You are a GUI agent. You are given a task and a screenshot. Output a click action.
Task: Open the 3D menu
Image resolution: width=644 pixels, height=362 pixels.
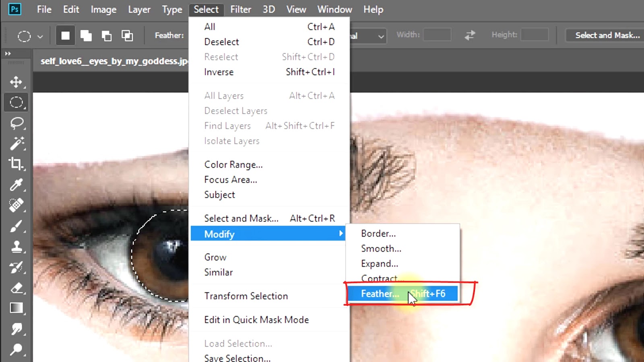(269, 9)
